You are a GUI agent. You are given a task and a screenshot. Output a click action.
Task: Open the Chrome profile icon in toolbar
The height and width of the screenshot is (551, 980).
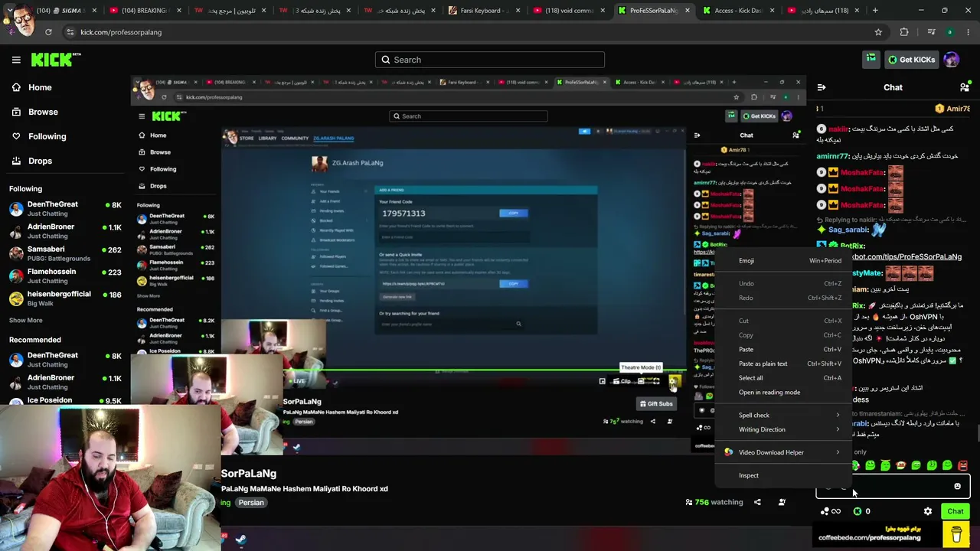click(949, 32)
